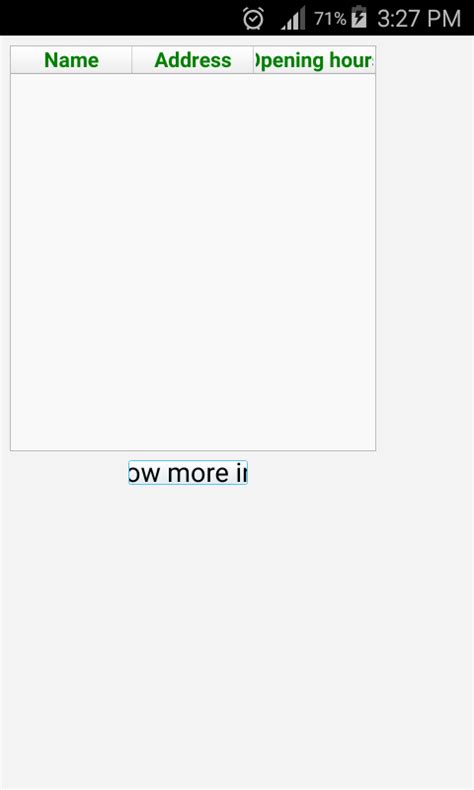474x790 pixels.
Task: Tap the alarm clock icon in status bar
Action: (x=253, y=18)
